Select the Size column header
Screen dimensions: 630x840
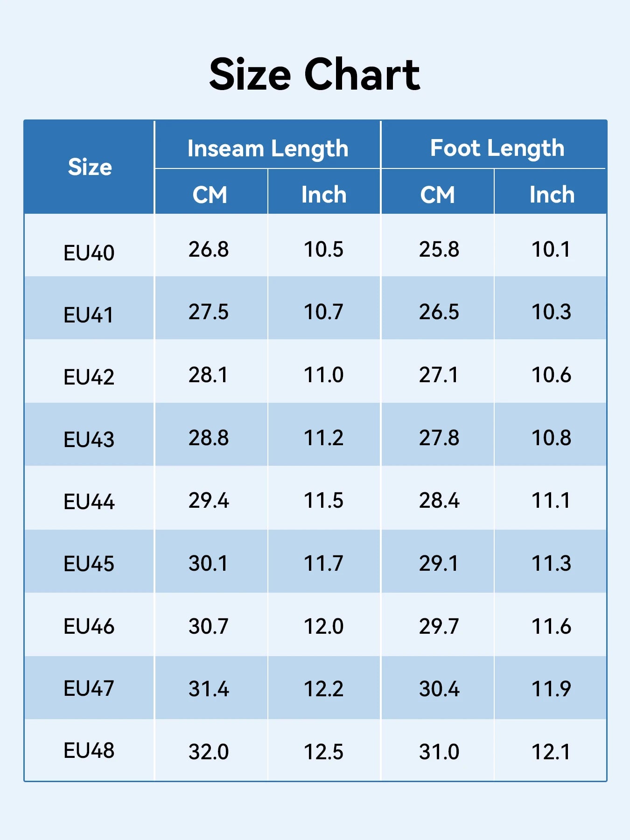(90, 167)
